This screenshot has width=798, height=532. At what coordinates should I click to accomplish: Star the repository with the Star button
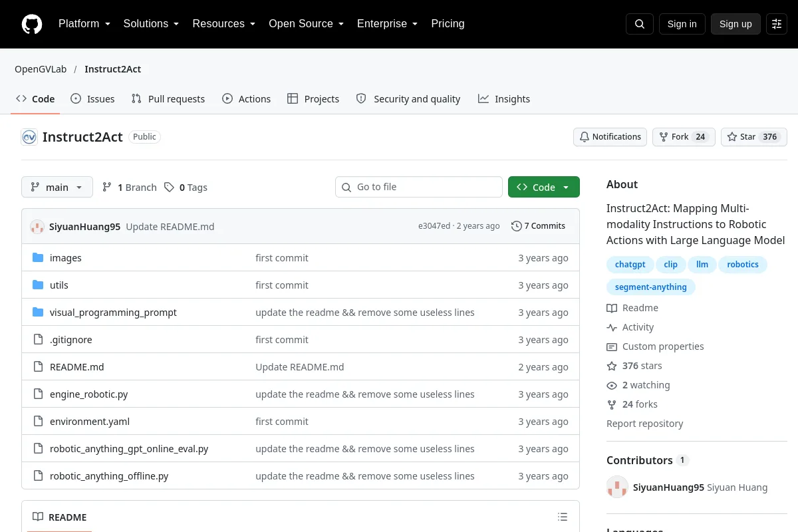pos(754,137)
